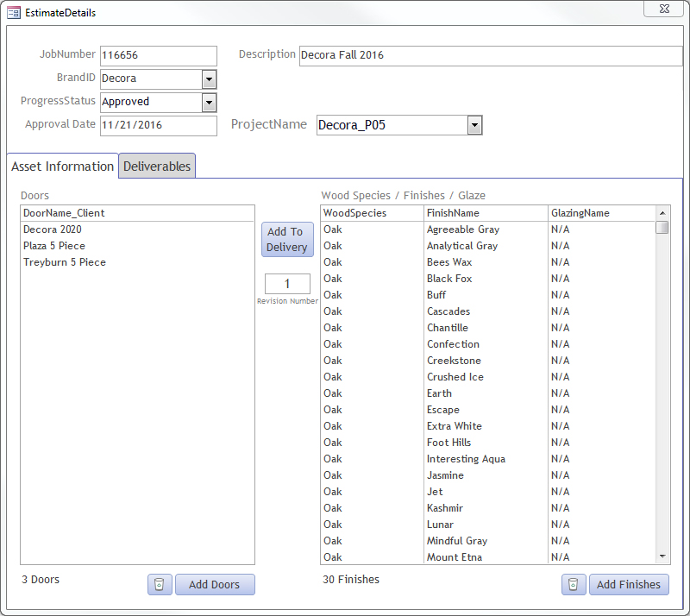The width and height of the screenshot is (690, 616).
Task: Select the Decora 2020 door row
Action: click(137, 229)
